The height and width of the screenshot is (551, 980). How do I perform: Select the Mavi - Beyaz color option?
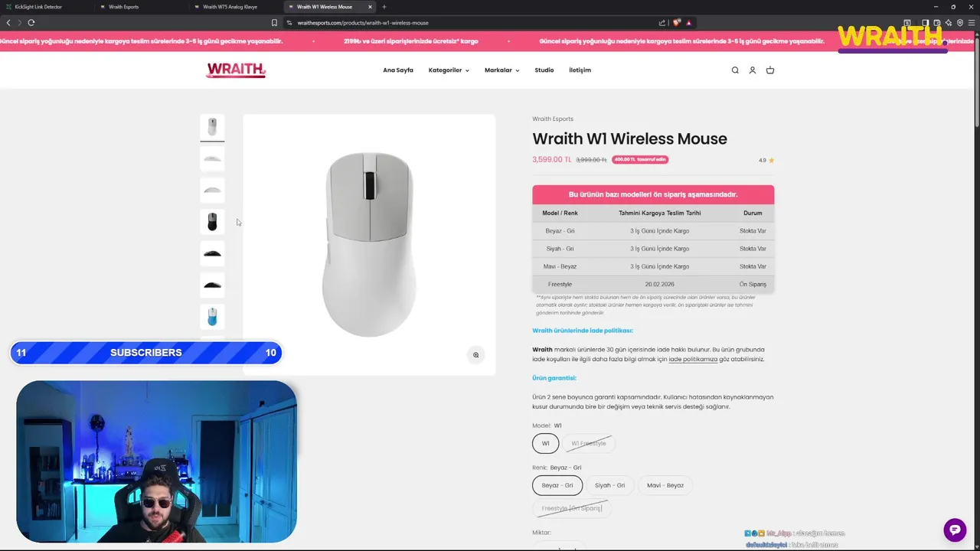tap(665, 485)
